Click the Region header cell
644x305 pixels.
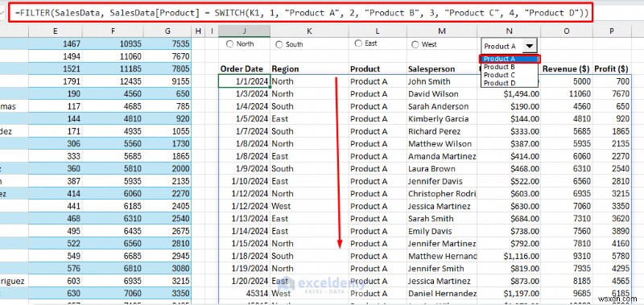(x=309, y=69)
